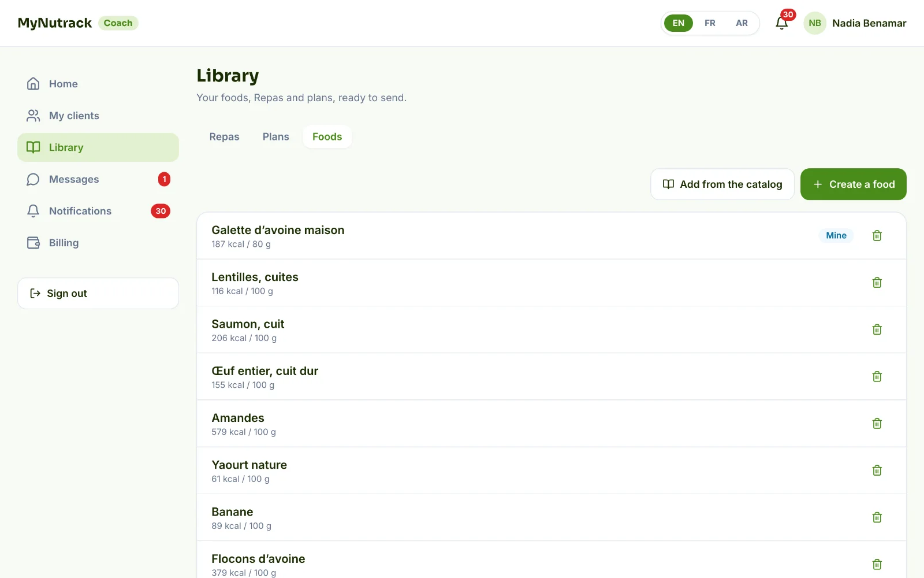Image resolution: width=924 pixels, height=578 pixels.
Task: Open Notifications menu item
Action: click(x=98, y=211)
